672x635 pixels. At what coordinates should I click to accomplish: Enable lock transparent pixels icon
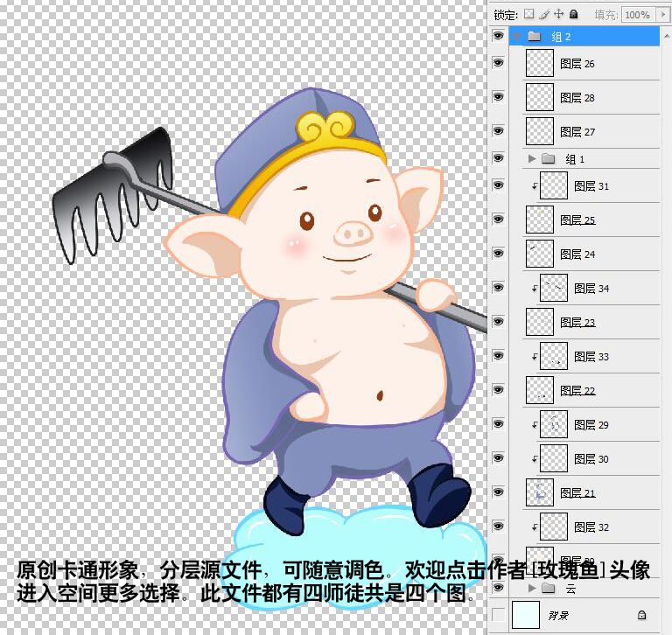[x=529, y=14]
